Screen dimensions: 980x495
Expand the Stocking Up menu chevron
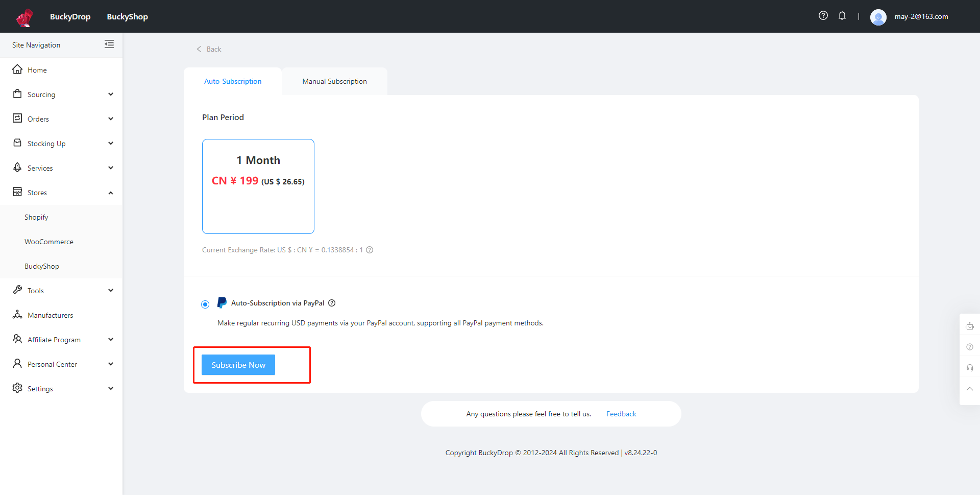pyautogui.click(x=111, y=144)
